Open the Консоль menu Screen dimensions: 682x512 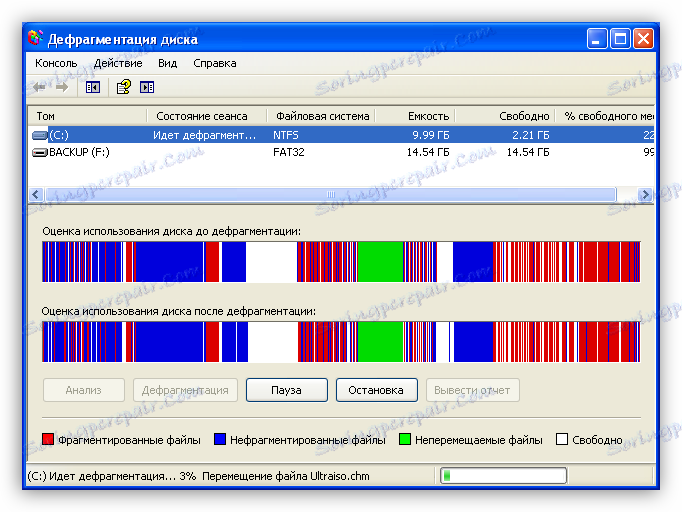56,64
